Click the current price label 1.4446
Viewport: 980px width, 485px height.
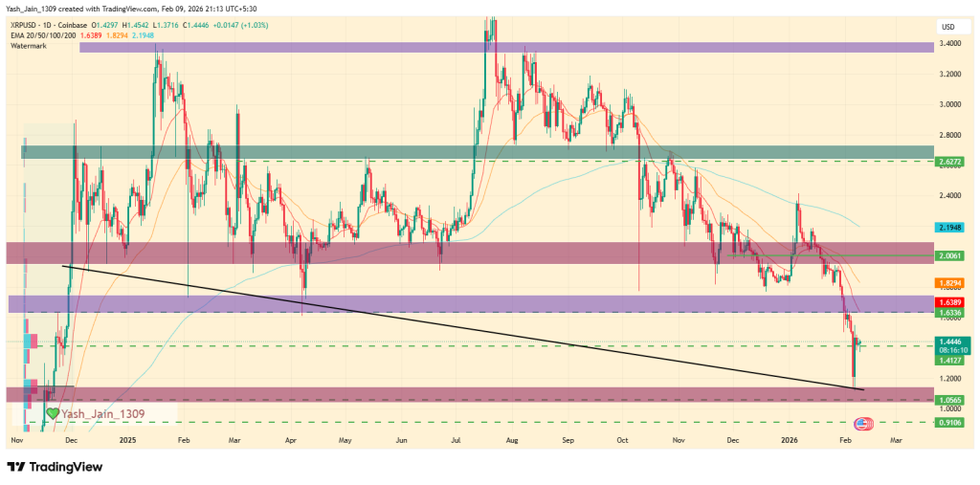coord(949,342)
